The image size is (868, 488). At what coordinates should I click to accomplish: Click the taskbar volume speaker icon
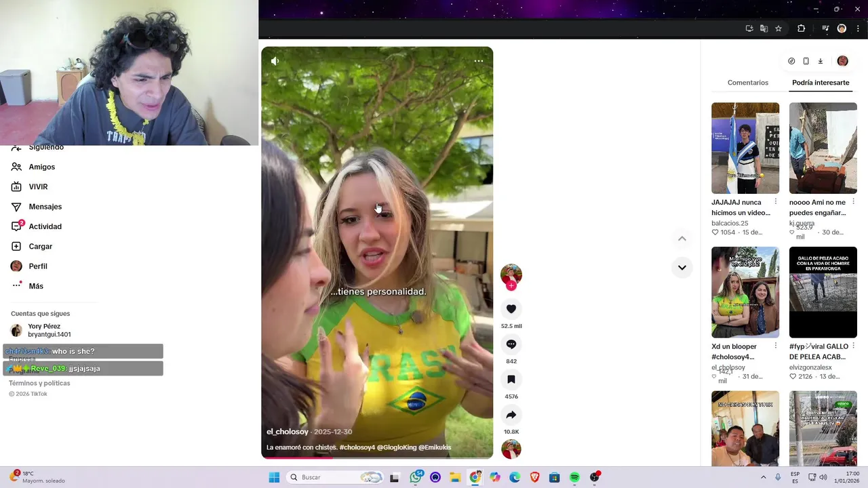click(x=823, y=477)
